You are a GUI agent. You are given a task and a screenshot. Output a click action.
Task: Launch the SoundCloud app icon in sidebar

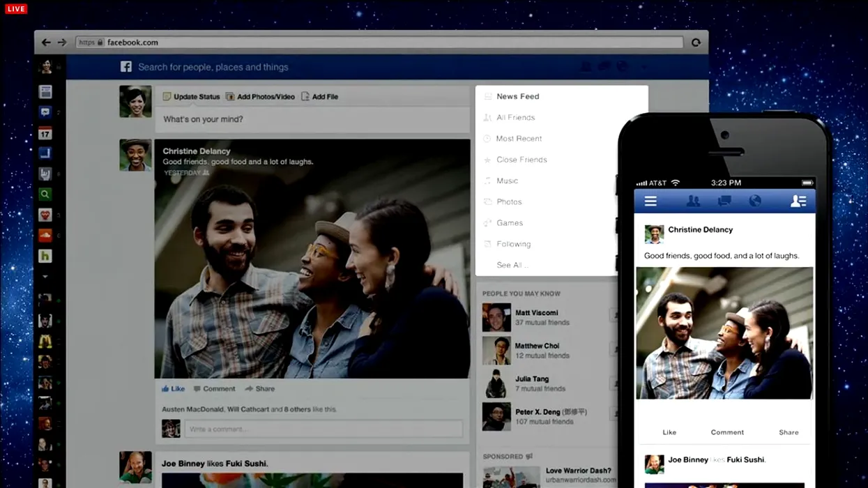click(x=45, y=236)
